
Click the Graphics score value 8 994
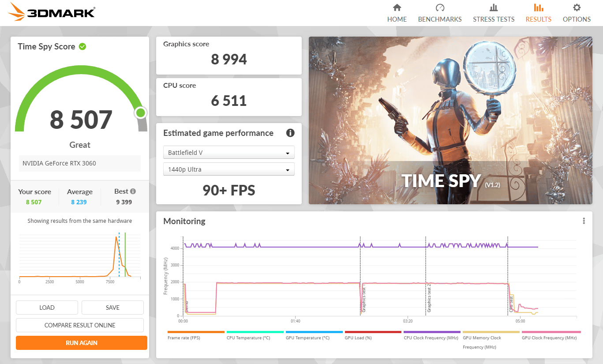click(229, 59)
